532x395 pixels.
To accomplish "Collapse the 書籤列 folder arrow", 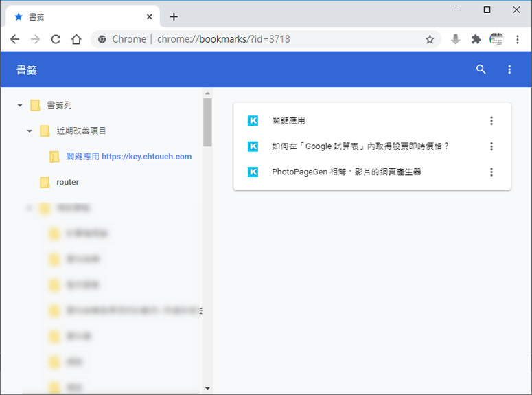I will pos(20,105).
